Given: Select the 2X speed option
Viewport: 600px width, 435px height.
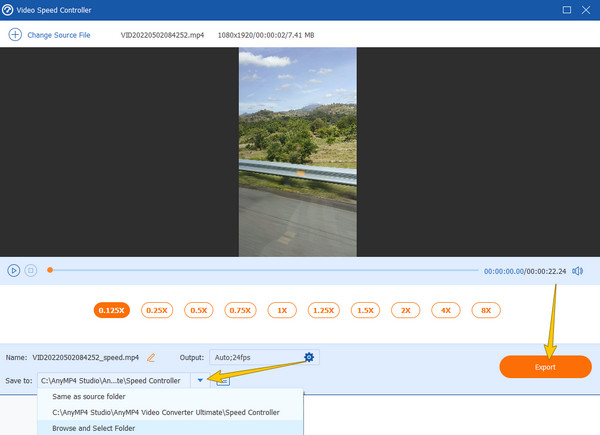Looking at the screenshot, I should pos(406,310).
